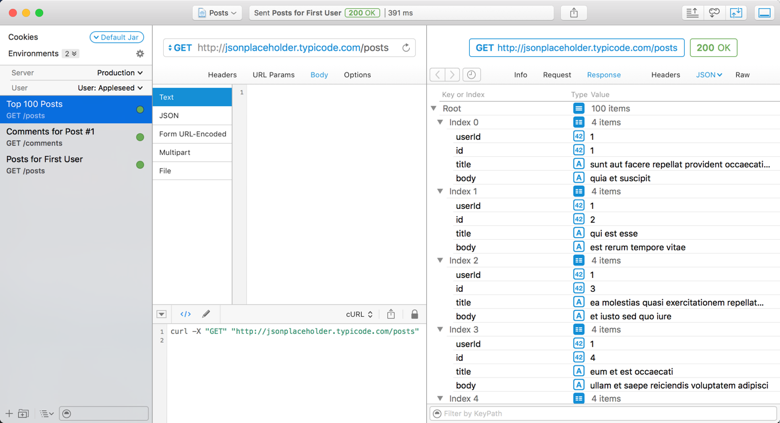This screenshot has height=423, width=780.
Task: Click the 'quia et suscipit' value
Action: [620, 178]
